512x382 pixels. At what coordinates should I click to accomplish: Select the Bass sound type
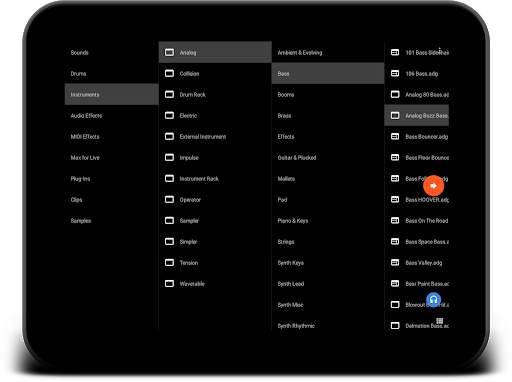pyautogui.click(x=328, y=73)
